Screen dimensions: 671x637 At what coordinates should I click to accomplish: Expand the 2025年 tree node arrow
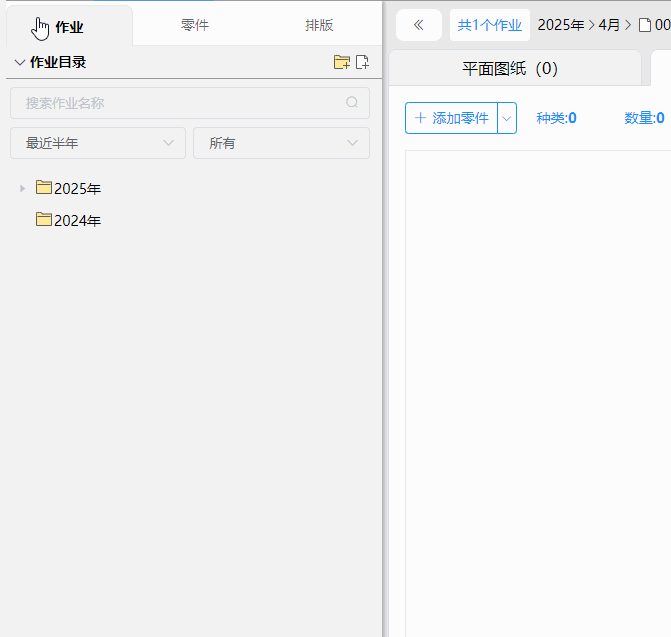23,188
